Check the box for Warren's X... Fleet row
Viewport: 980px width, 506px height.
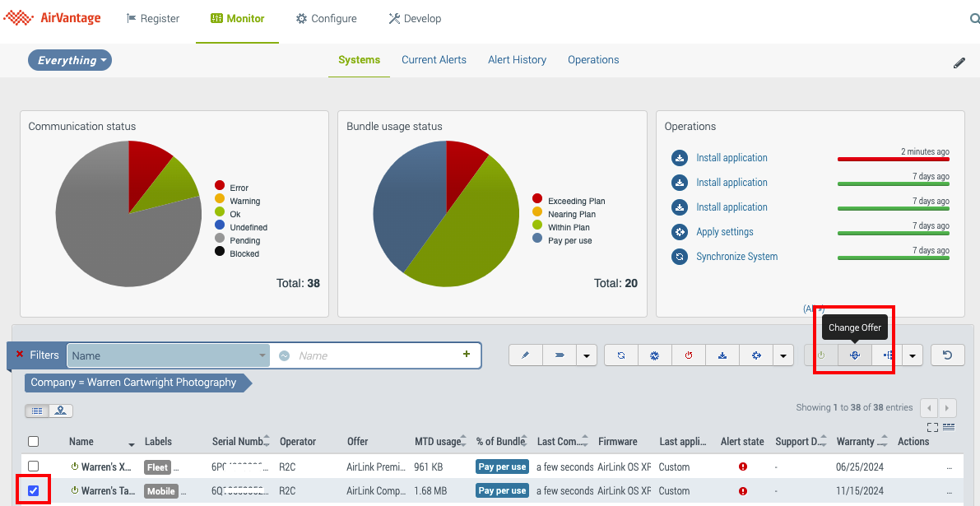(x=34, y=467)
